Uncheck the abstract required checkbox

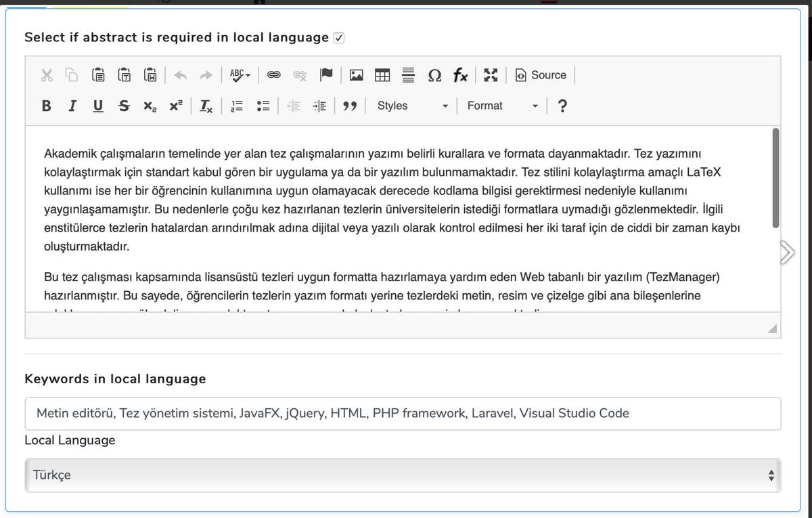(x=339, y=37)
